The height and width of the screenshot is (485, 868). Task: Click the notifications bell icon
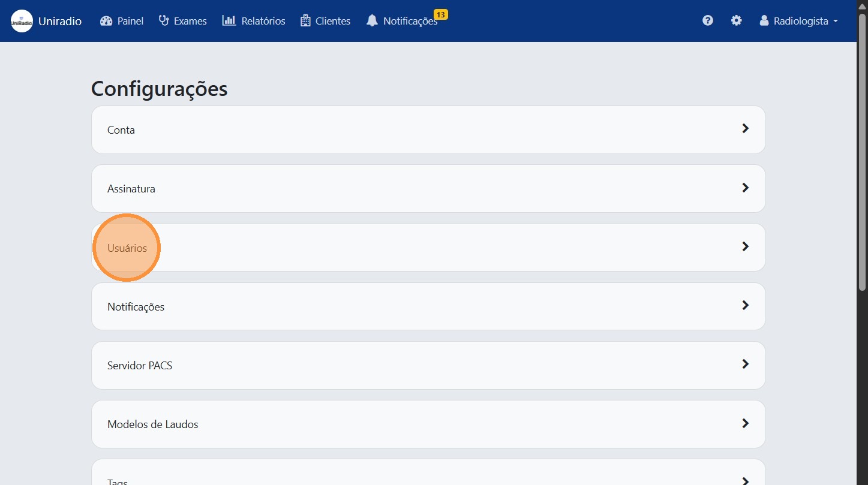pos(372,21)
